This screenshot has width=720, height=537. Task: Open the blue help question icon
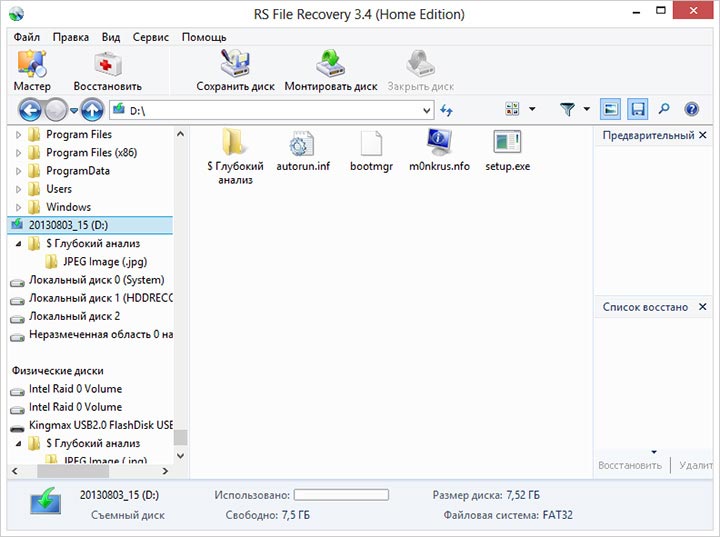click(x=692, y=109)
